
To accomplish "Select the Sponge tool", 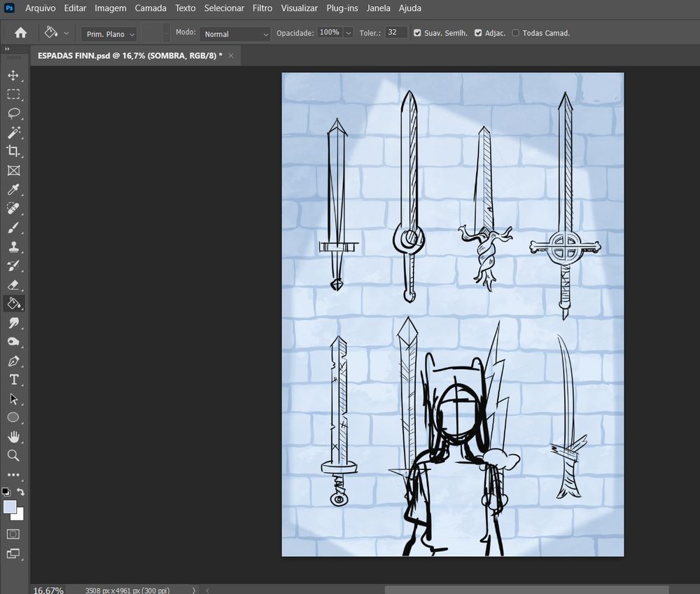I will (13, 342).
